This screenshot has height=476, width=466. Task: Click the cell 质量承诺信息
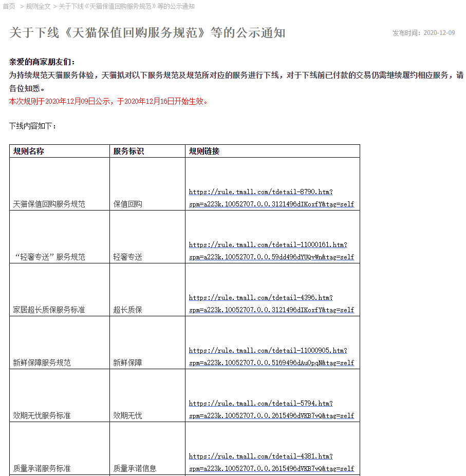[135, 468]
